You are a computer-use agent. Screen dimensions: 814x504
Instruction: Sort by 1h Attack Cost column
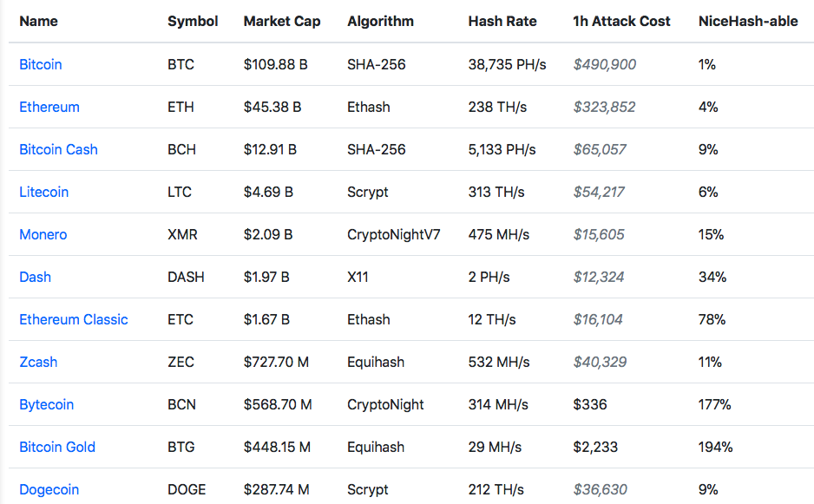click(621, 21)
